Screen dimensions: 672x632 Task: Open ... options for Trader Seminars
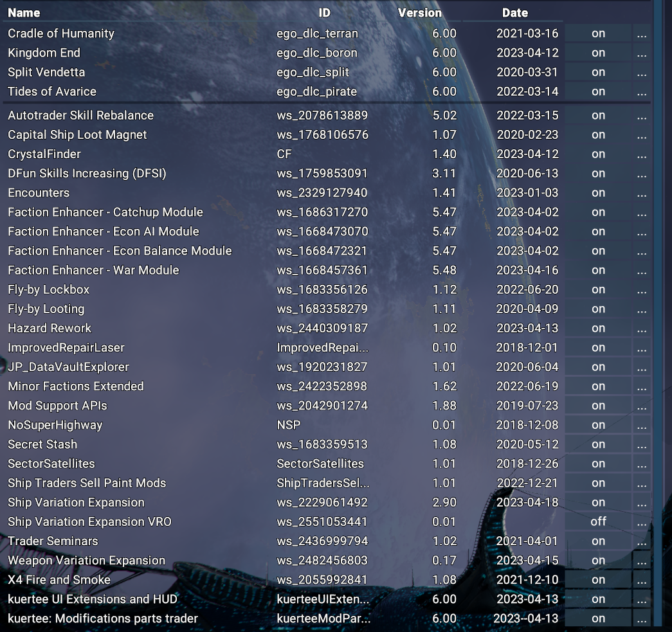tap(642, 541)
